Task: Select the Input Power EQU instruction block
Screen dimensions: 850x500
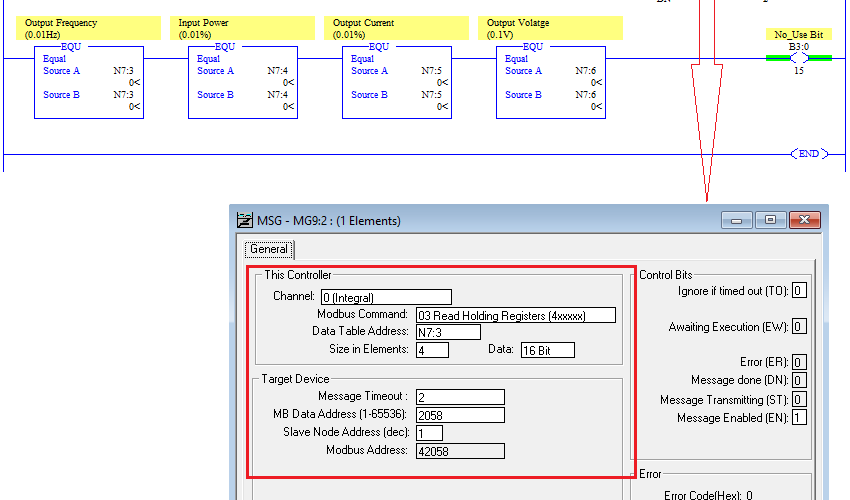Action: (243, 81)
